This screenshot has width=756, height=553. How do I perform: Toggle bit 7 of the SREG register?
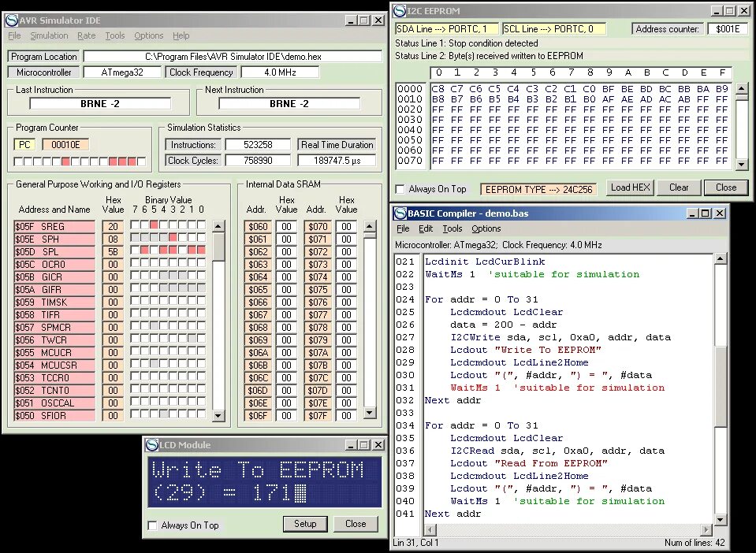pos(135,226)
